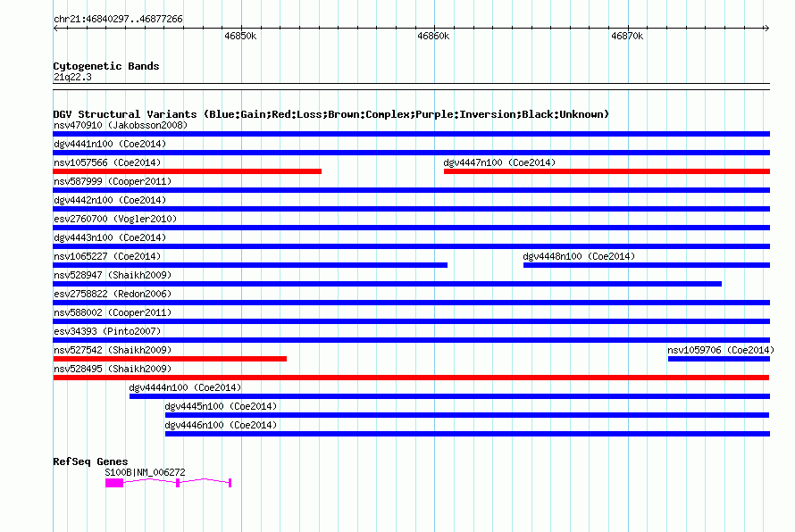Click the blue bar under nsv528947
795x532 pixels.
pos(388,284)
